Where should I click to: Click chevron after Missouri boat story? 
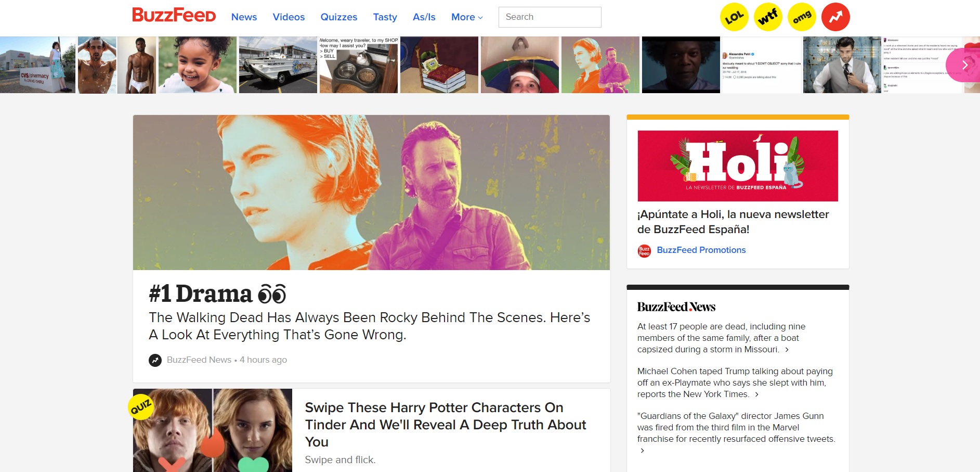coord(787,350)
